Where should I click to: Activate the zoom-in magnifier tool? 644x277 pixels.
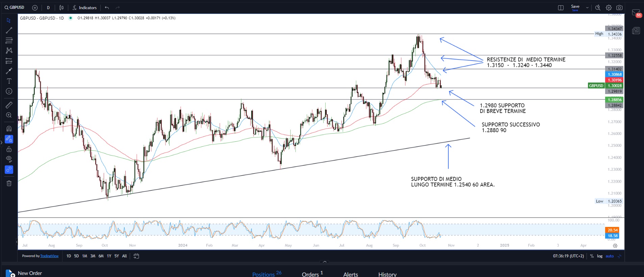coord(9,115)
